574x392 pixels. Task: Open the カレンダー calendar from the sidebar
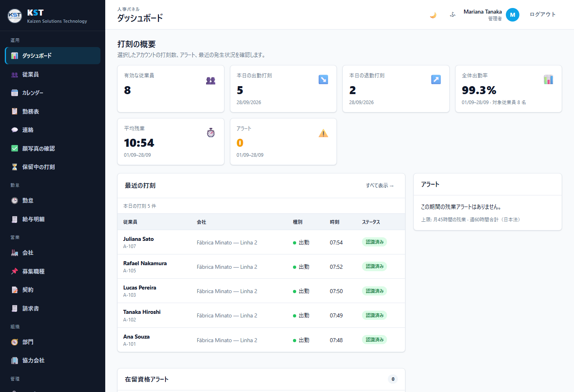tap(53, 93)
